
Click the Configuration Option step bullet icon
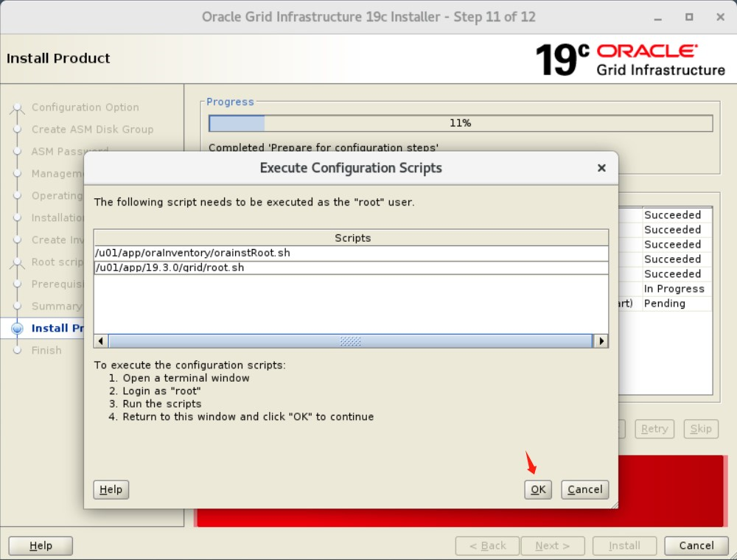pyautogui.click(x=18, y=108)
